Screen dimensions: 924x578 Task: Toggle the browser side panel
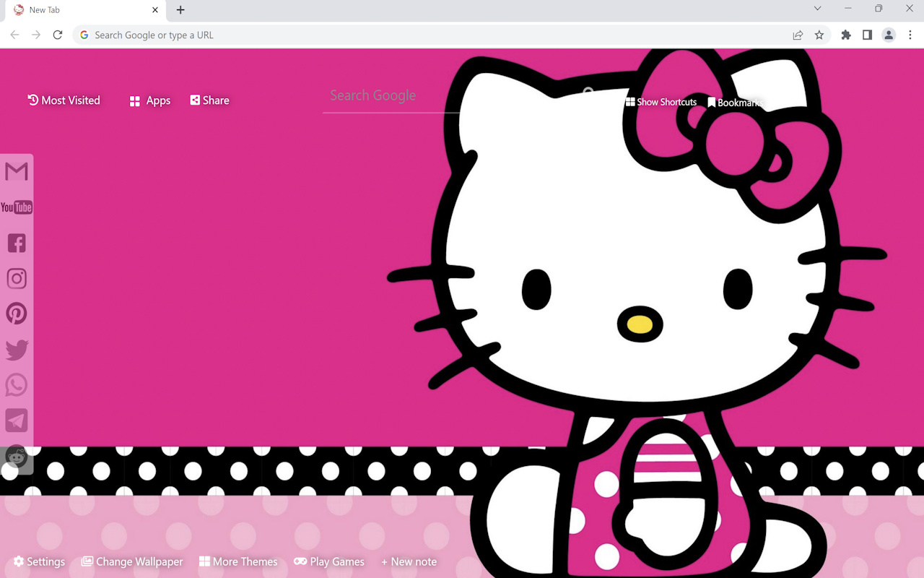(x=867, y=35)
